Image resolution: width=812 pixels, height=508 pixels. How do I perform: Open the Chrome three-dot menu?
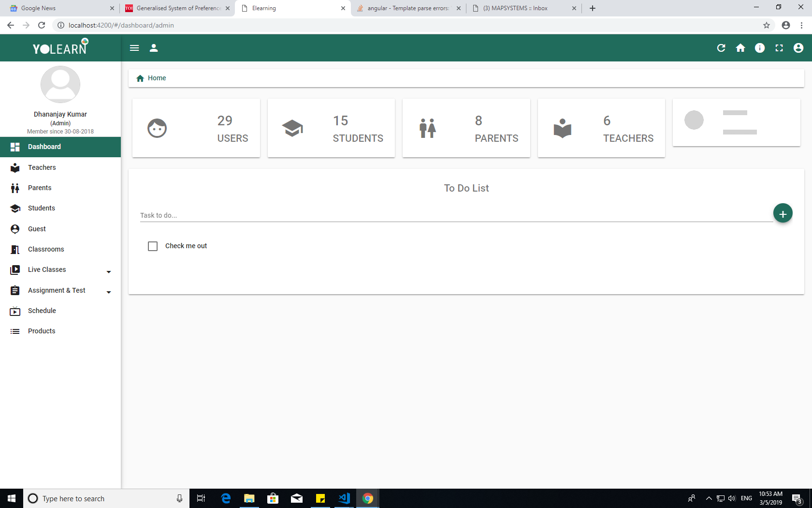[802, 25]
